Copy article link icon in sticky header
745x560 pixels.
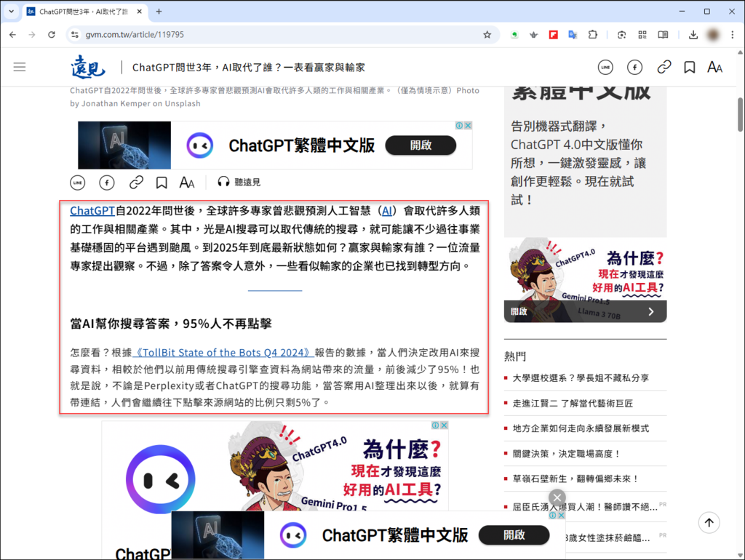pyautogui.click(x=664, y=68)
